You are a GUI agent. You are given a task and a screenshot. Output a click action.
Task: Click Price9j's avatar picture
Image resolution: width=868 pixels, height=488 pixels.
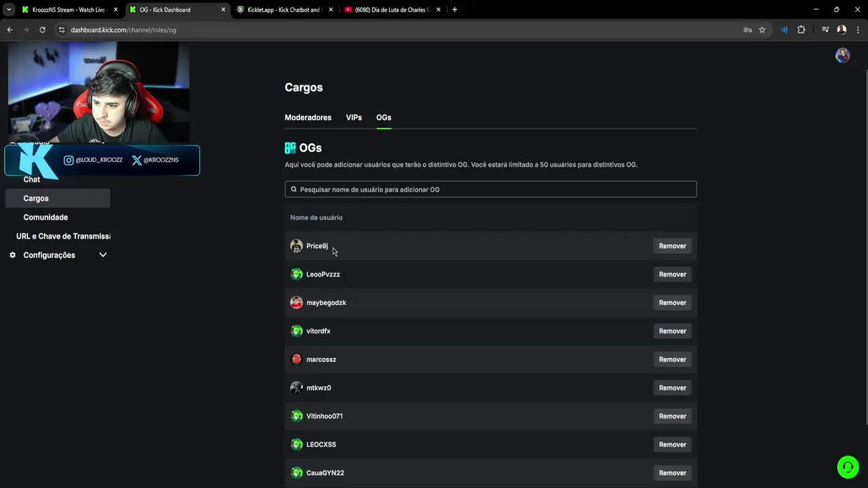click(x=296, y=246)
